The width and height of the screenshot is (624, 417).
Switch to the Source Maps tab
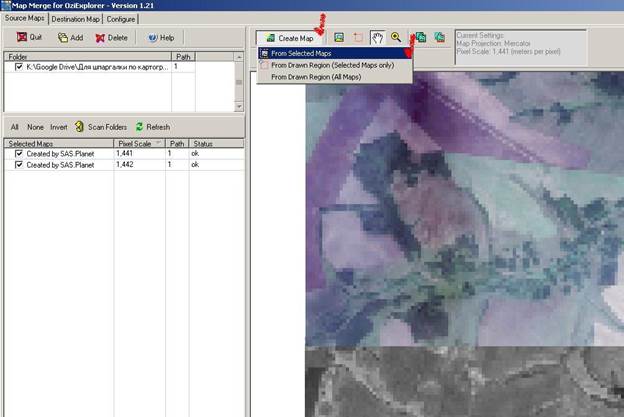24,18
